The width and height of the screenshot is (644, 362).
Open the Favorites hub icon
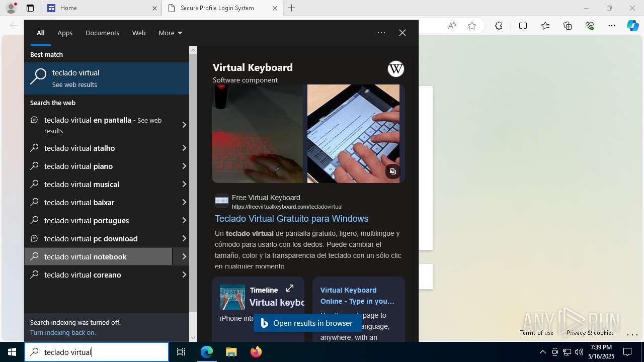(545, 26)
